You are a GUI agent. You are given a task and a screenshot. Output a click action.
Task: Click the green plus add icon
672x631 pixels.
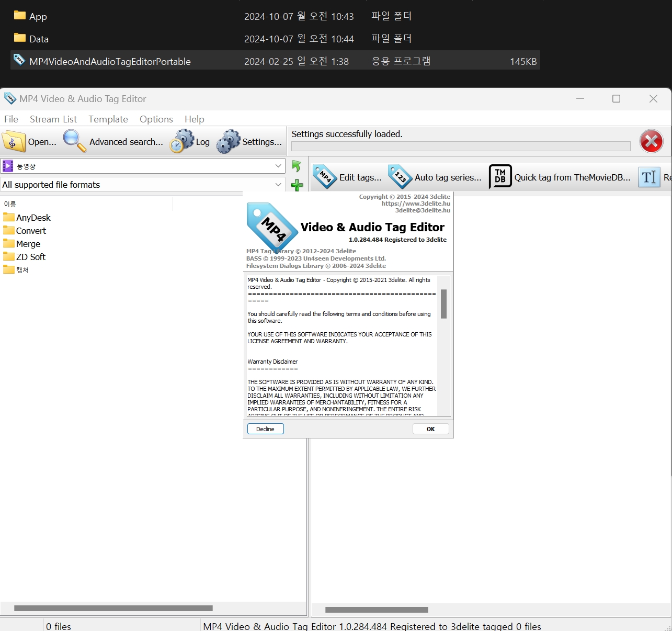coord(297,185)
